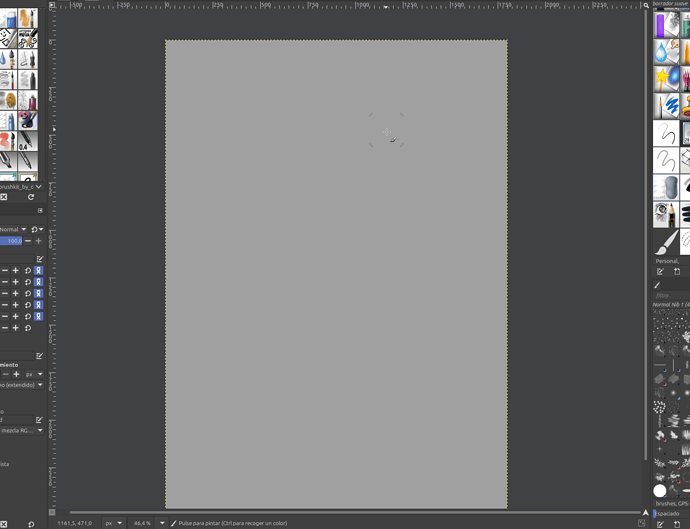Select the top gray squiggle stroke preset
The image size is (690, 529).
pos(666,133)
